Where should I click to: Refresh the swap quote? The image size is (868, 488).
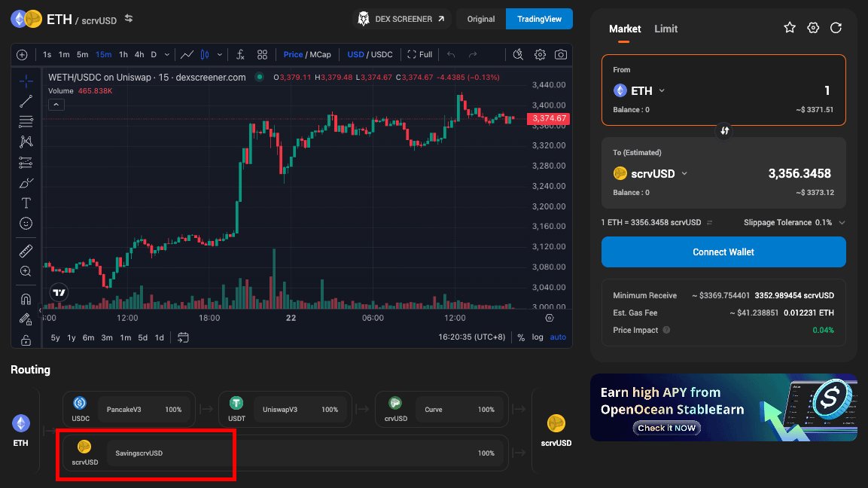836,28
